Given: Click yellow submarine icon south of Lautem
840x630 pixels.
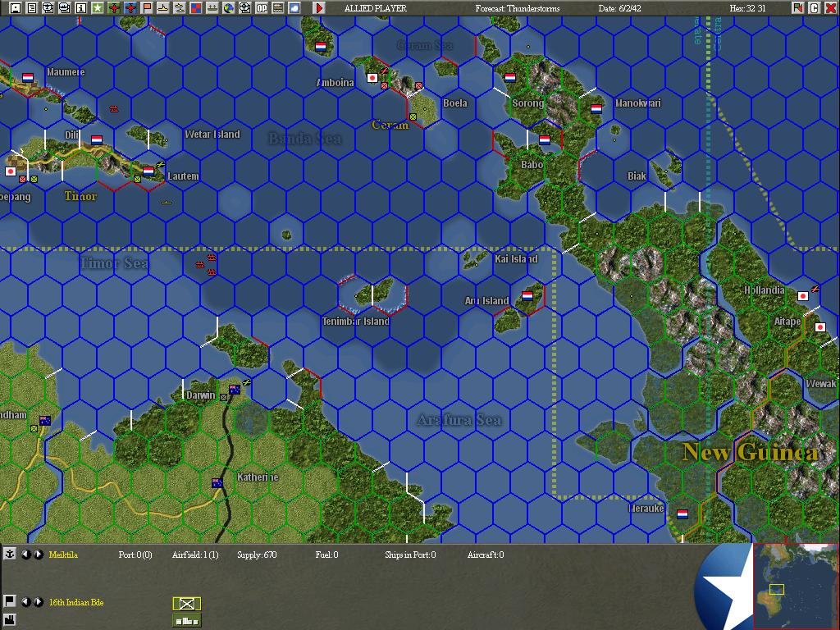Looking at the screenshot, I should point(166,203).
